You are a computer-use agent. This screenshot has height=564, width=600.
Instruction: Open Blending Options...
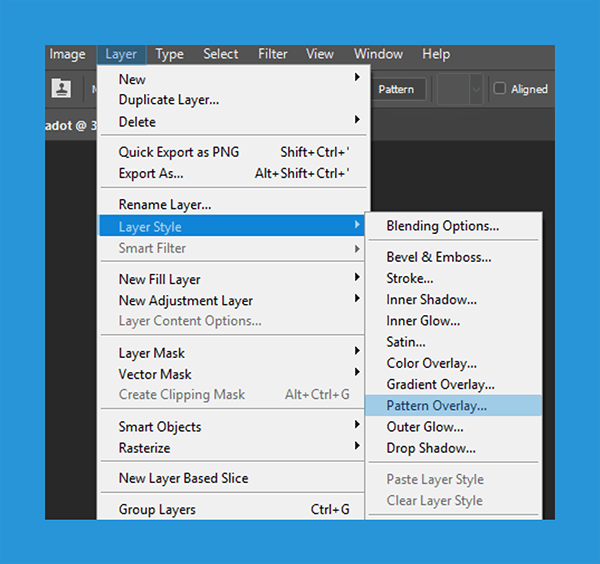(x=454, y=226)
